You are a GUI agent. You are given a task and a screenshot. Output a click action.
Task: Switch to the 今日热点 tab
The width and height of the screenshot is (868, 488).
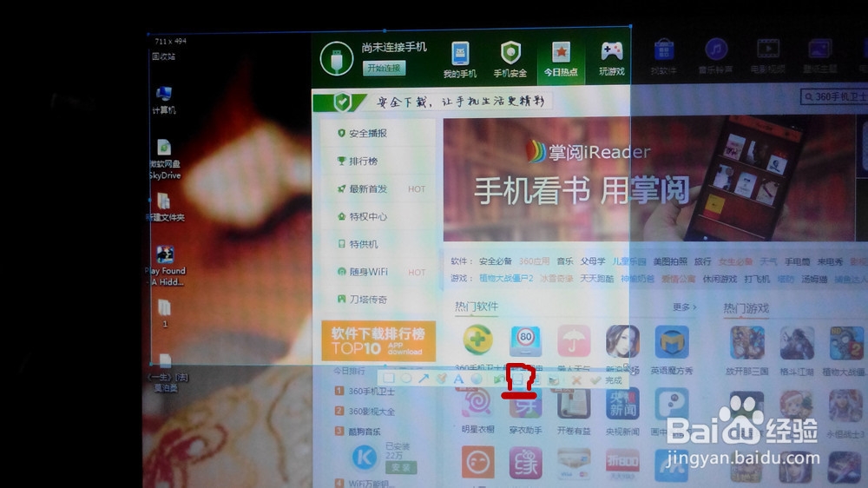[x=561, y=59]
